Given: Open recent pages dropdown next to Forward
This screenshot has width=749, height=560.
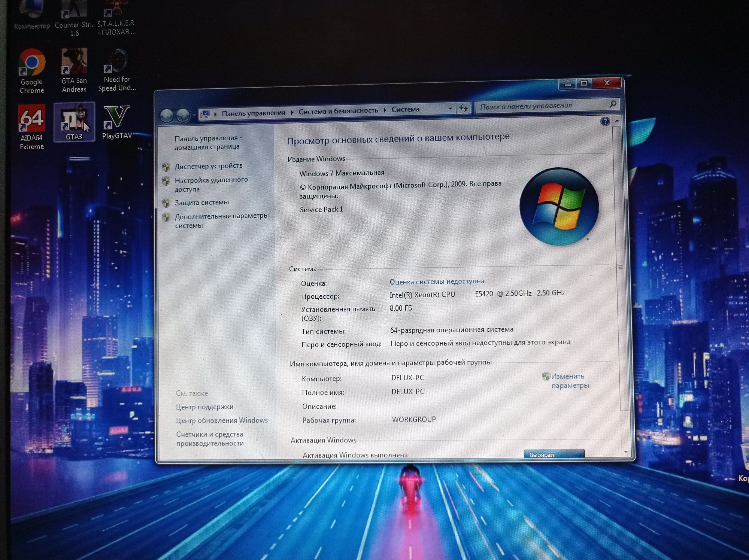Looking at the screenshot, I should [194, 115].
